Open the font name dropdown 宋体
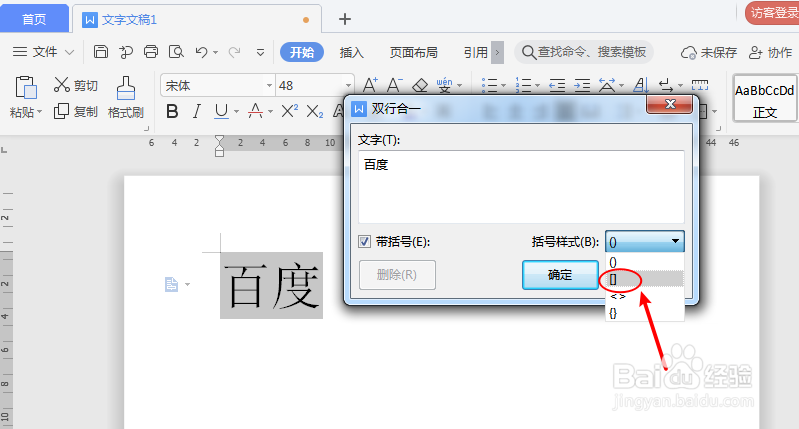This screenshot has height=429, width=799. tap(269, 85)
